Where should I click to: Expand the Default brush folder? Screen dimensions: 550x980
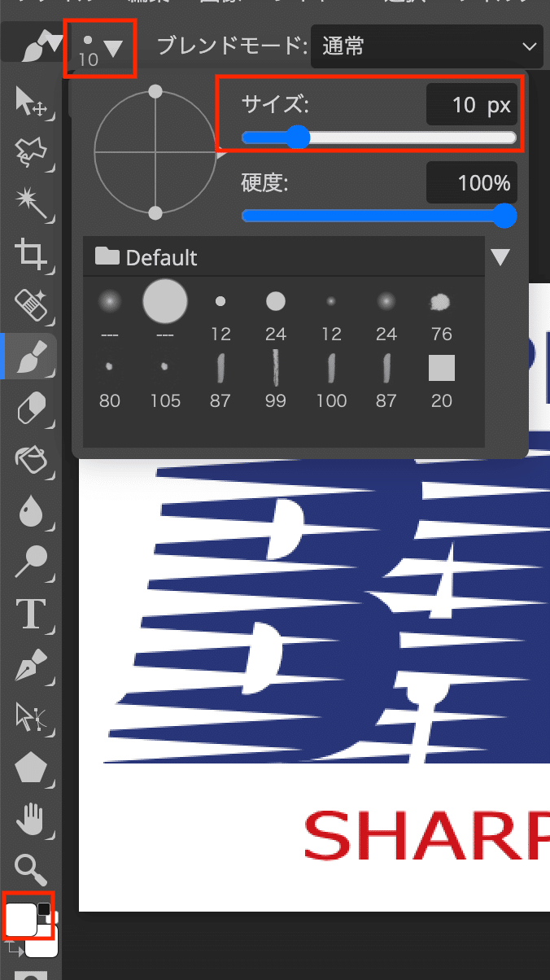(x=146, y=258)
